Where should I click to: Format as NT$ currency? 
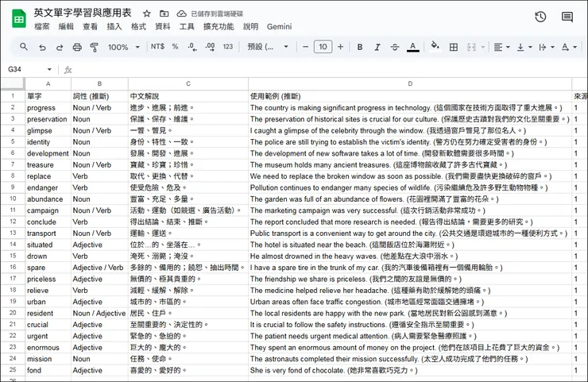[157, 47]
